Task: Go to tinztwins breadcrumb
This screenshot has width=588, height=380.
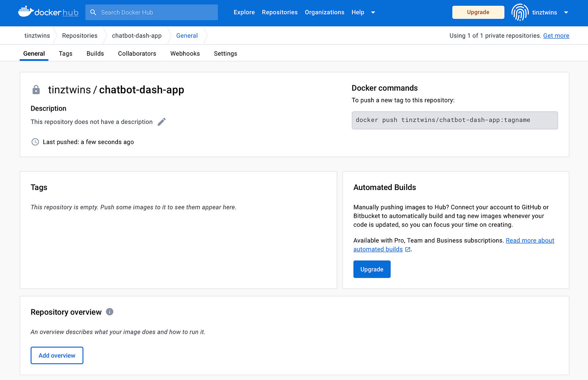Action: click(x=37, y=36)
